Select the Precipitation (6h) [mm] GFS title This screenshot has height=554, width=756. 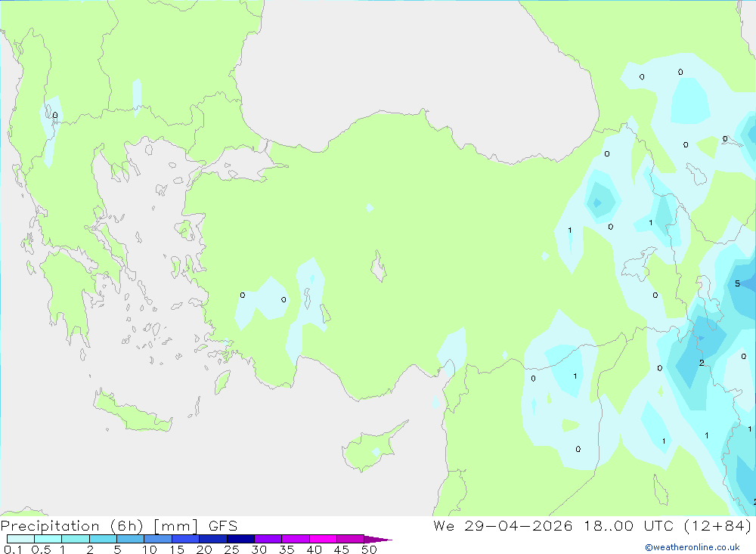pos(119,525)
